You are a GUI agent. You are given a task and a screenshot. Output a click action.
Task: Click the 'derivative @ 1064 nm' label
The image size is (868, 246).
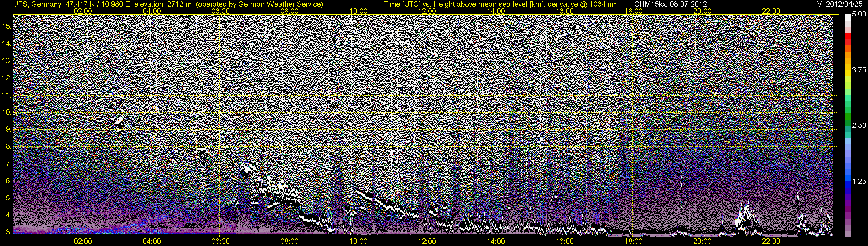583,4
